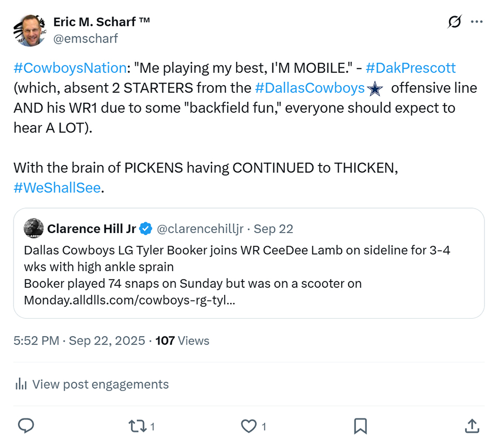Open the share post icon
Screen dimensions: 498x448
[472, 426]
